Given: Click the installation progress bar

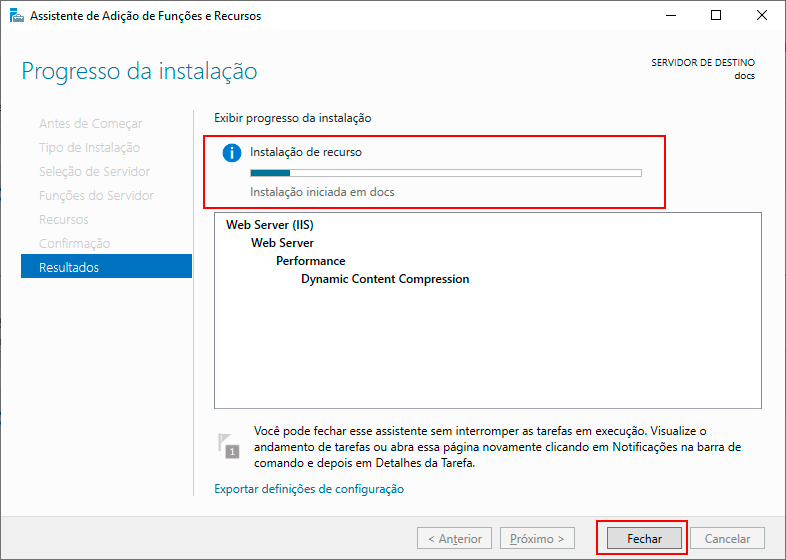Looking at the screenshot, I should tap(445, 173).
